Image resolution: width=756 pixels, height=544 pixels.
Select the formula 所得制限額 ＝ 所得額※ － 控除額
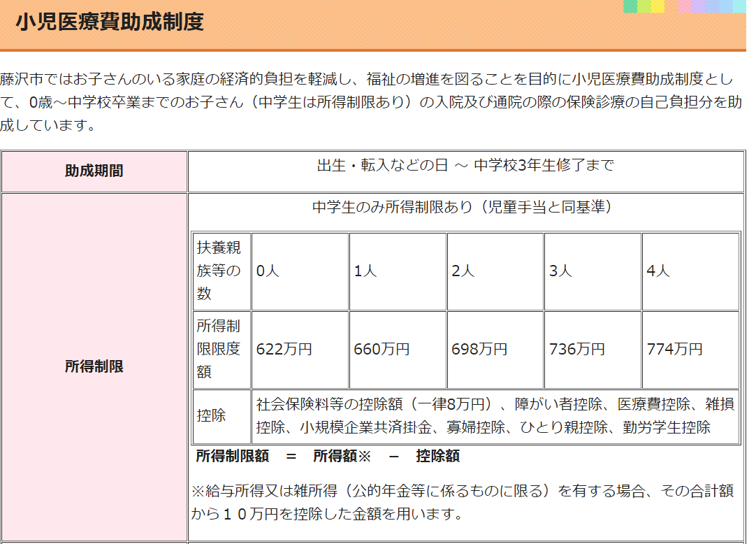[x=328, y=456]
